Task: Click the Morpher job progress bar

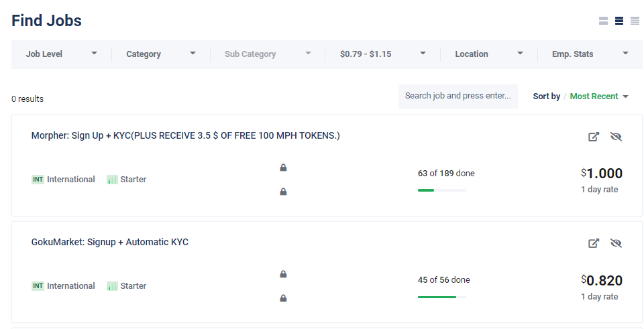Action: point(441,190)
